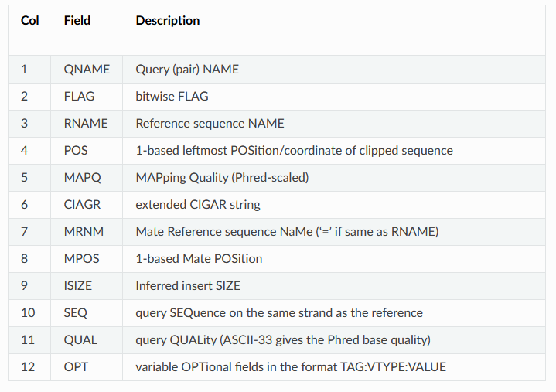Screen dimensions: 556x392
Task: Select the 'MAPping Quality (Phred-scaled)' description
Action: point(222,178)
